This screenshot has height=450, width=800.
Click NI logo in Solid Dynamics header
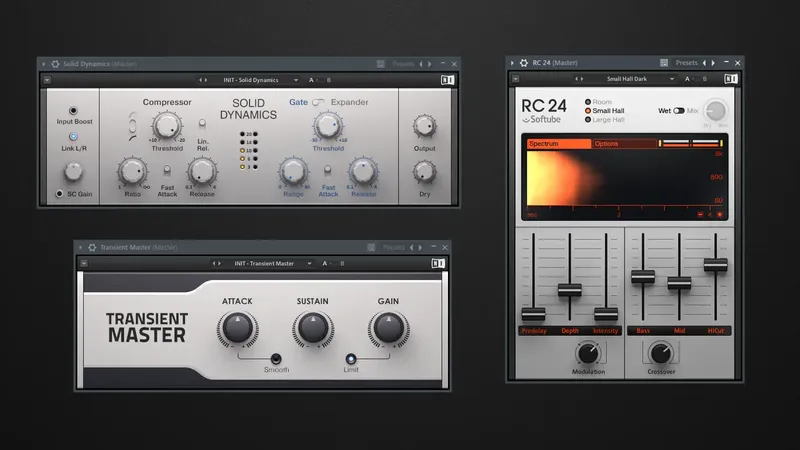447,80
